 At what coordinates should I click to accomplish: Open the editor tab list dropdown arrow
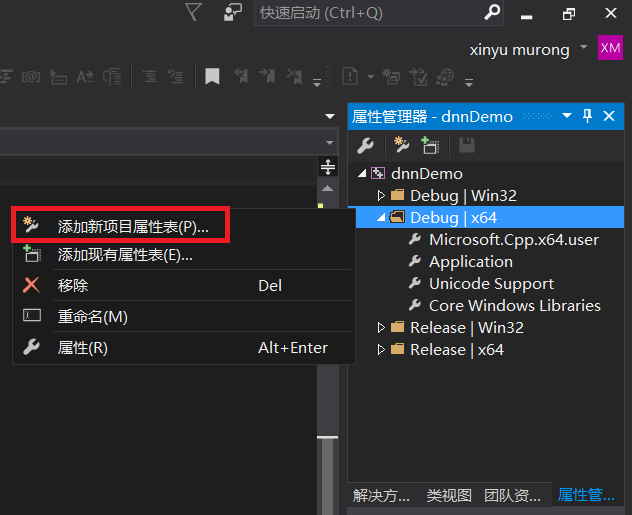click(x=330, y=116)
